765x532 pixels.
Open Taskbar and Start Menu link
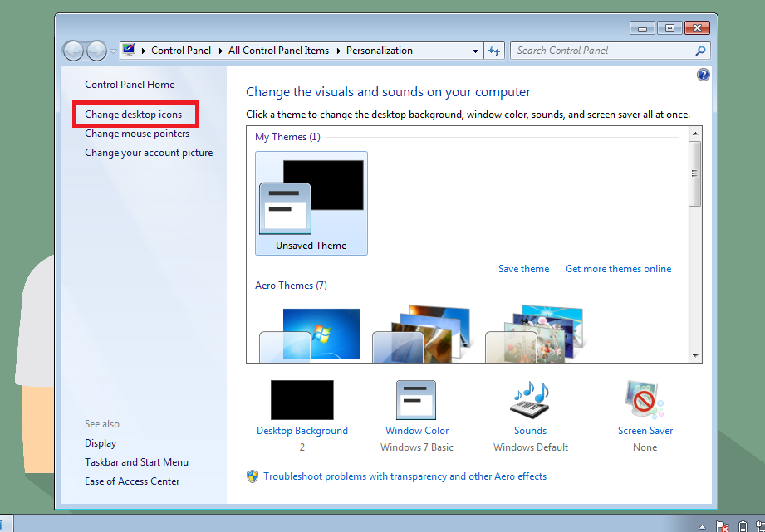point(136,461)
